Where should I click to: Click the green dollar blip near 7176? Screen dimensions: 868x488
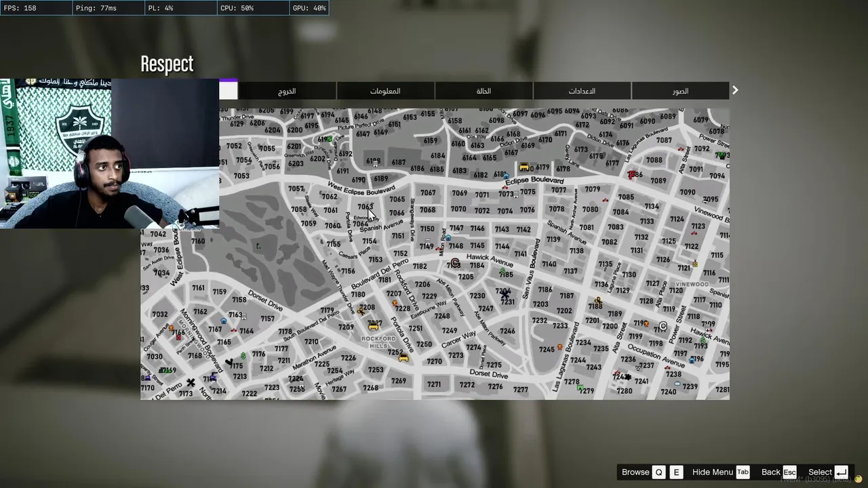point(243,355)
